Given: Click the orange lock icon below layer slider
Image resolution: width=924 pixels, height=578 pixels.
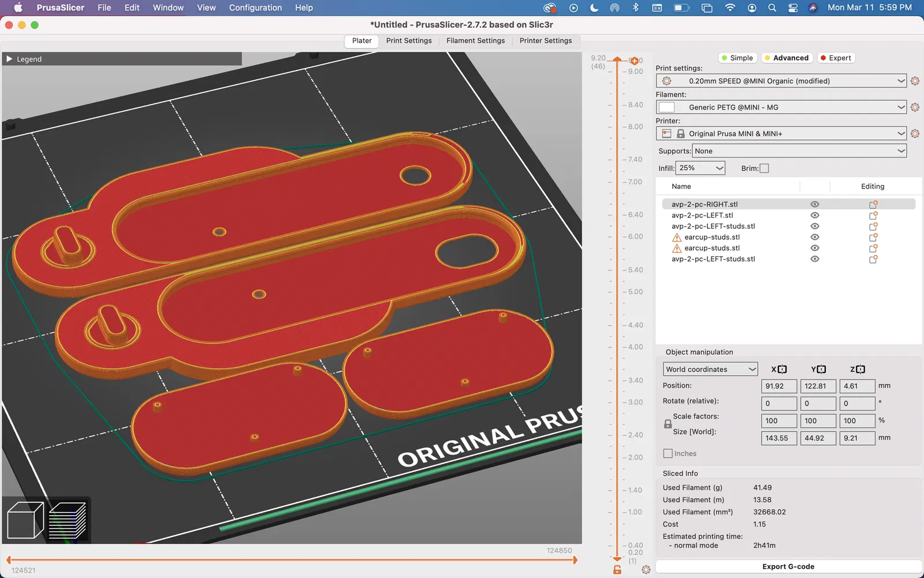Looking at the screenshot, I should [617, 569].
